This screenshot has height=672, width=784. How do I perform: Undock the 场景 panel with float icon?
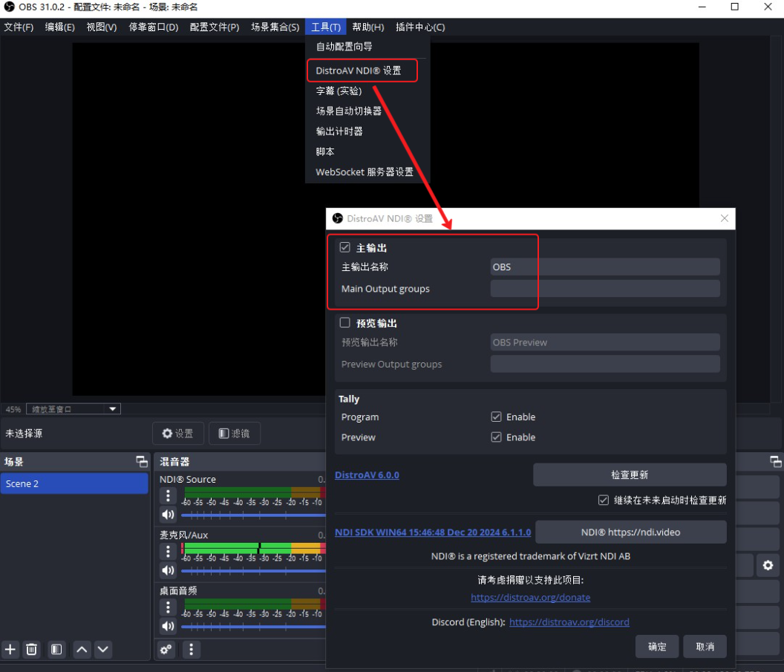142,462
